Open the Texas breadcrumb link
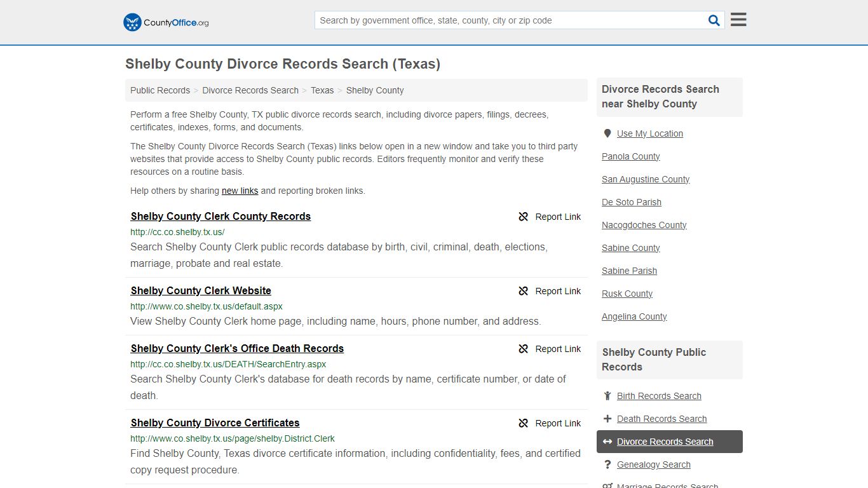Viewport: 868px width, 488px height. click(322, 90)
